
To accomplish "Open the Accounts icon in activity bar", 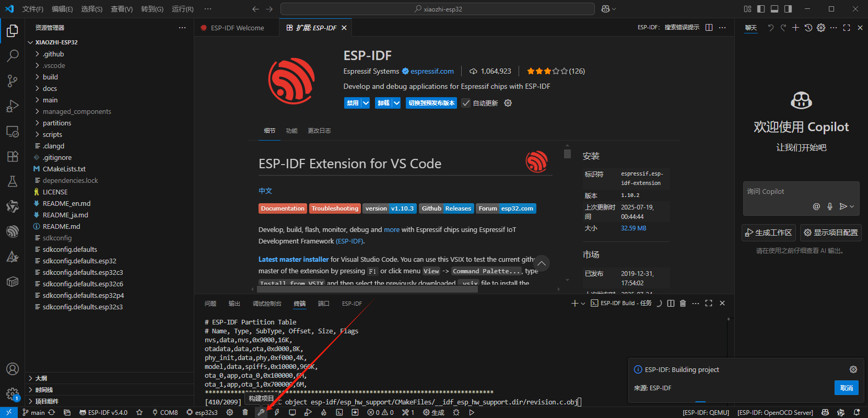I will coord(13,369).
